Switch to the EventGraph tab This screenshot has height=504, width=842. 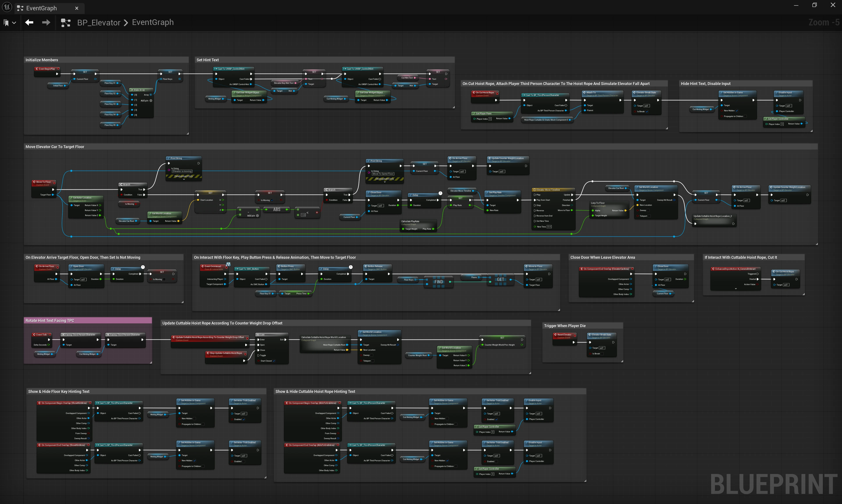(41, 8)
